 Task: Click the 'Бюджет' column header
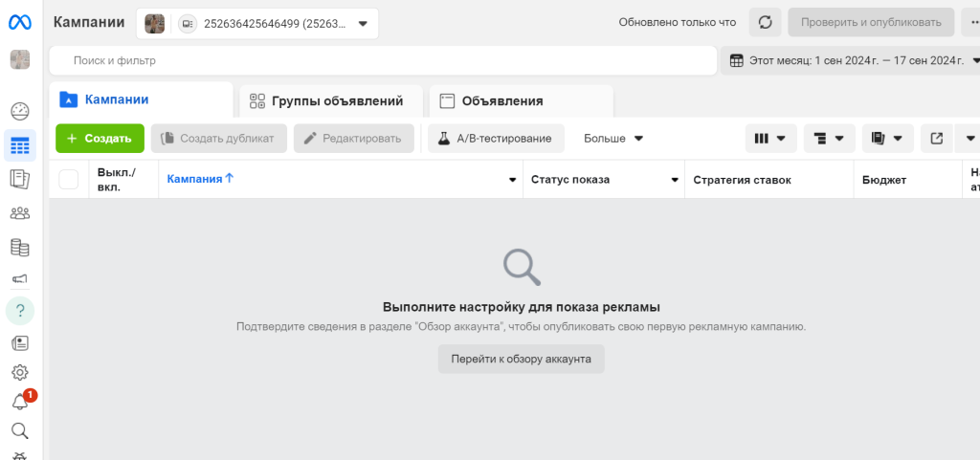click(x=884, y=180)
